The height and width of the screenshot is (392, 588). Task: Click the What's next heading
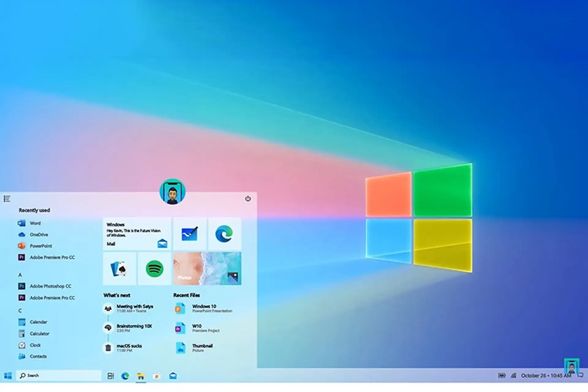pos(117,295)
